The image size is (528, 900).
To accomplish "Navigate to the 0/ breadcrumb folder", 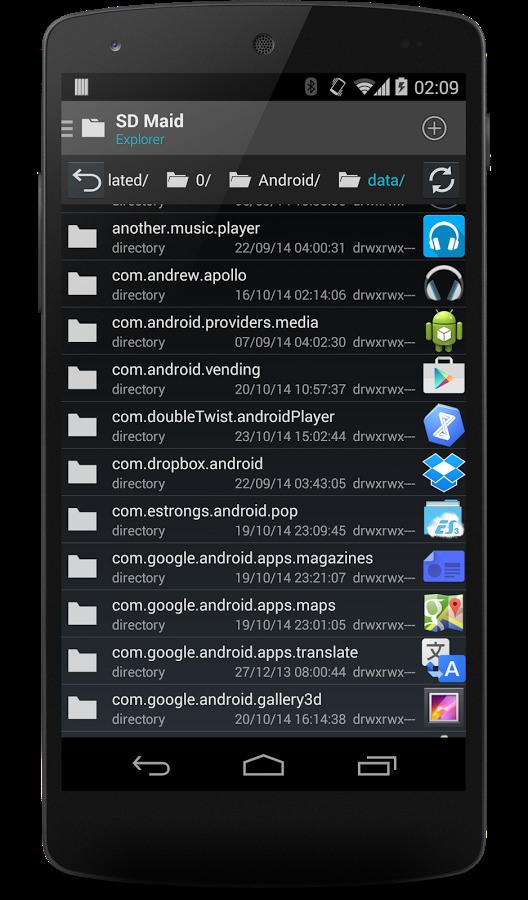I will tap(188, 180).
